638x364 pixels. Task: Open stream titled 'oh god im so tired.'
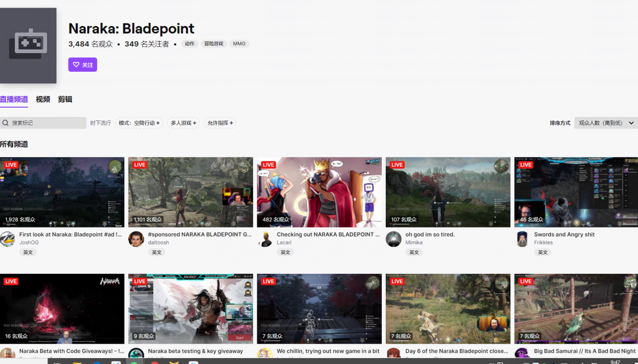(x=430, y=235)
